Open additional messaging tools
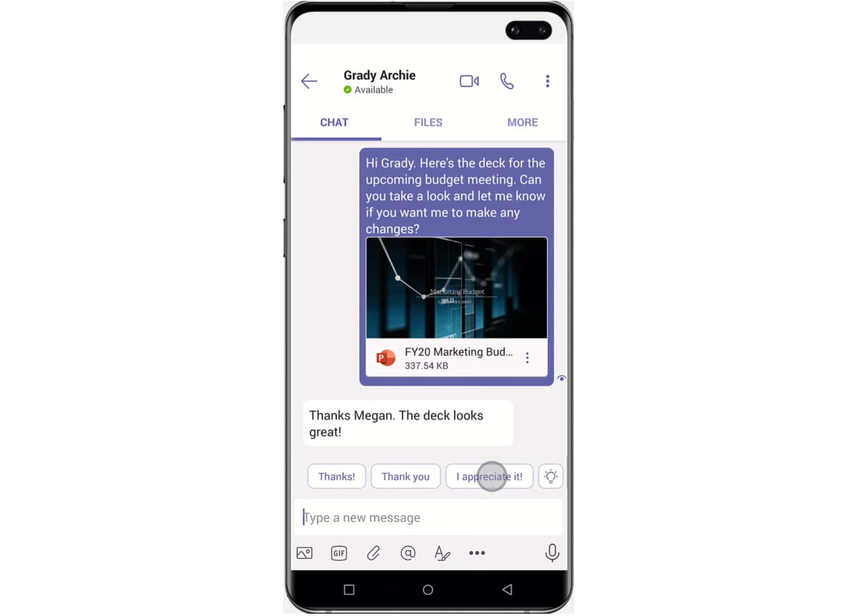This screenshot has width=856, height=616. 477,552
